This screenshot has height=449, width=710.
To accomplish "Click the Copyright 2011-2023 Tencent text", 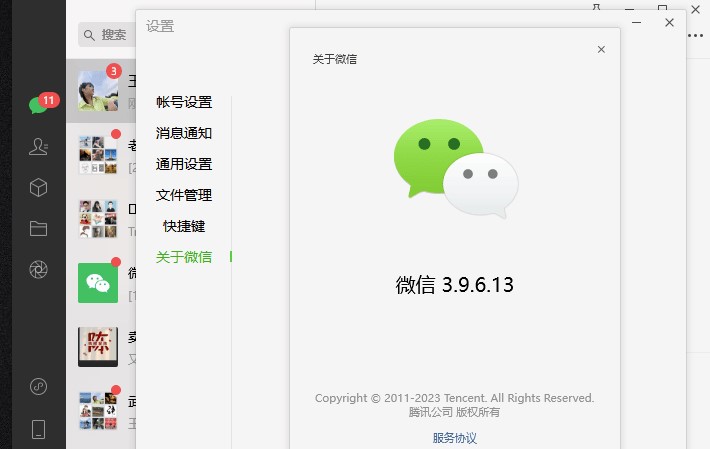I will 455,398.
